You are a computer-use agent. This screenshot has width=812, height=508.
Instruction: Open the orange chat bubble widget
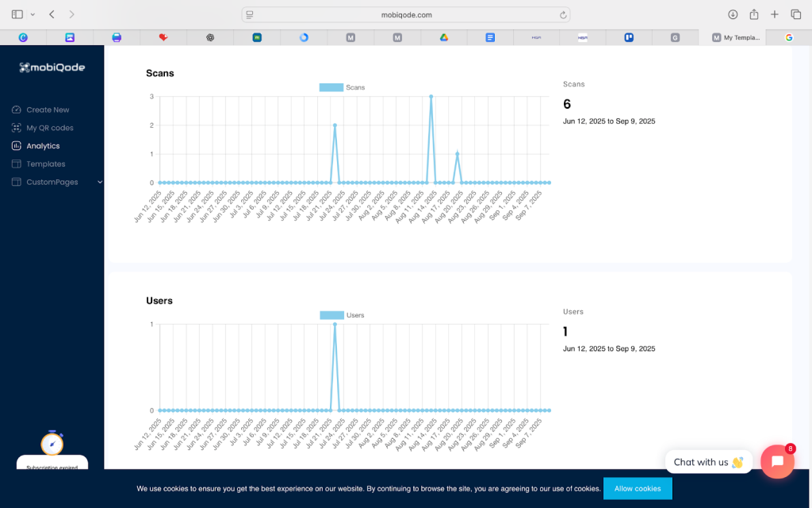click(x=776, y=461)
